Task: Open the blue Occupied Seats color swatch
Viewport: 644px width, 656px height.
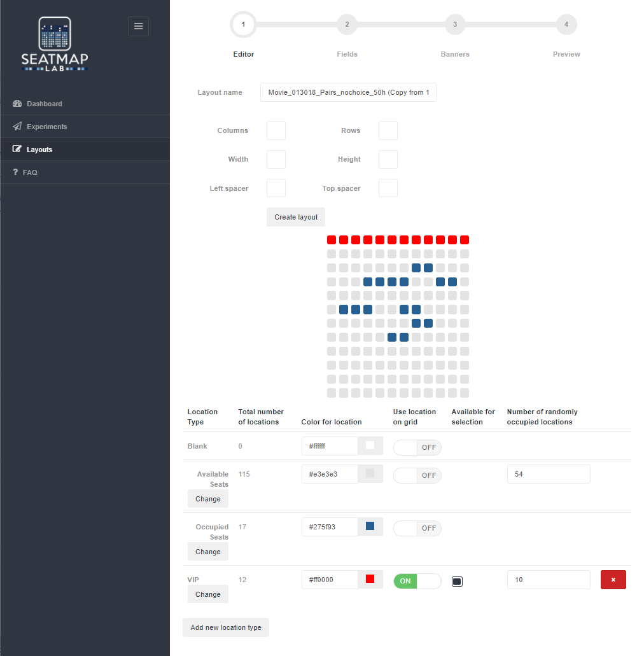Action: point(370,526)
